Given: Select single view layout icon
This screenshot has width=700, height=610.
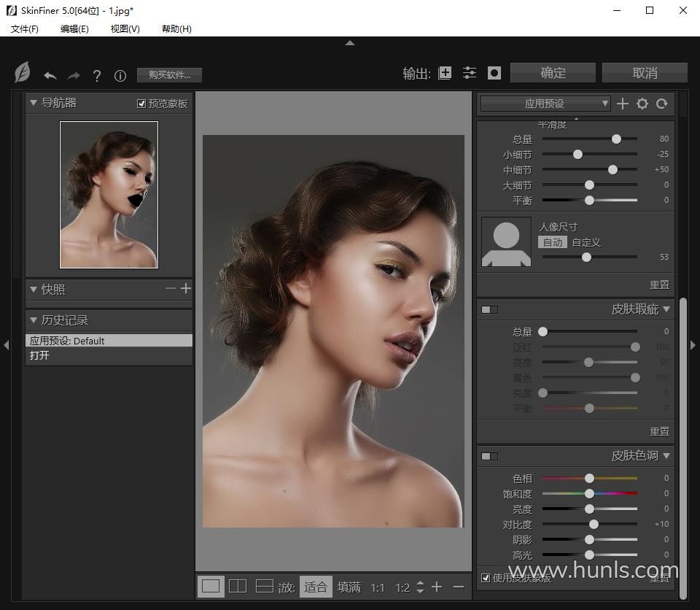Looking at the screenshot, I should (x=211, y=586).
